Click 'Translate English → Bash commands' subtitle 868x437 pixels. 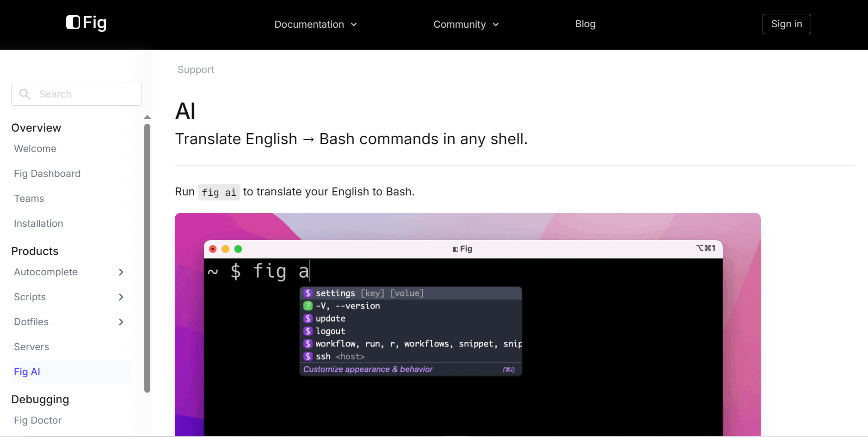[x=351, y=139]
